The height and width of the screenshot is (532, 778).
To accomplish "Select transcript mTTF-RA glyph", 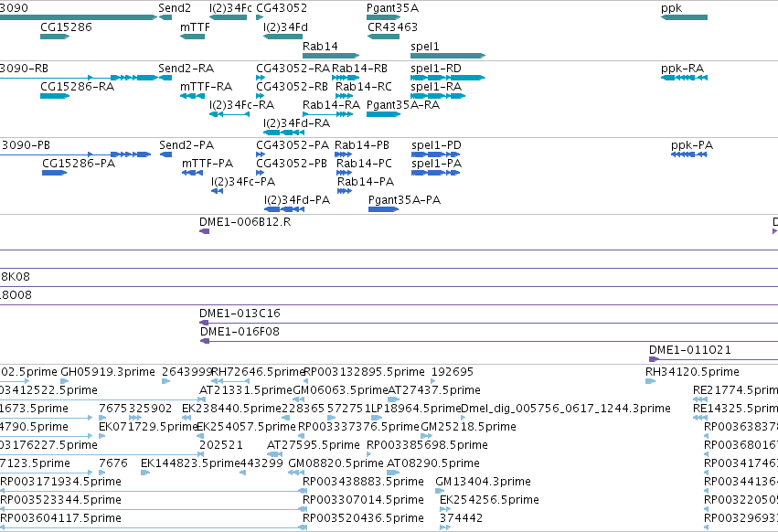I will click(x=193, y=96).
